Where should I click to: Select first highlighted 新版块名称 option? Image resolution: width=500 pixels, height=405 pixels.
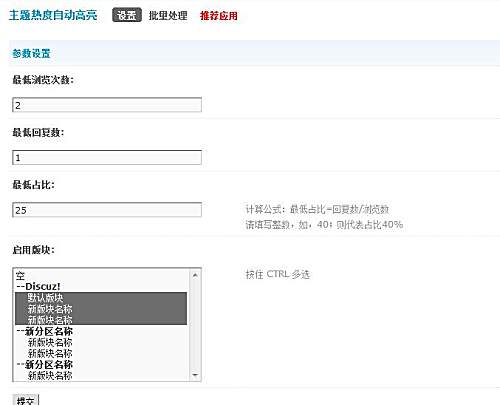[x=101, y=309]
